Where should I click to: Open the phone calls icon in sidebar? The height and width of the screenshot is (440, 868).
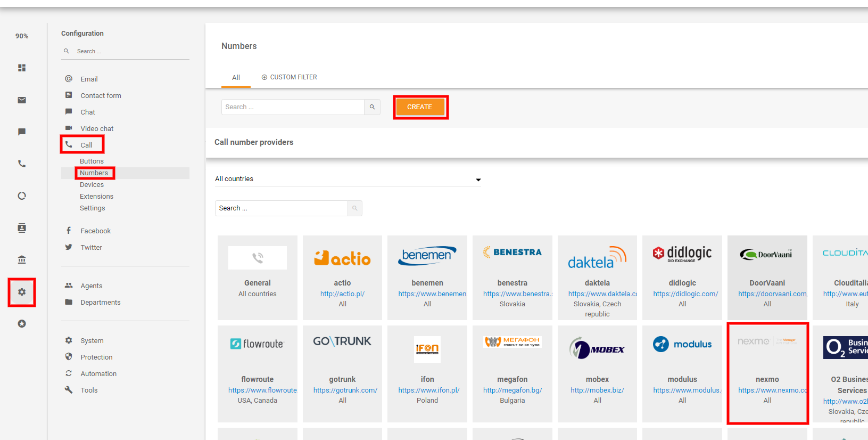coord(22,164)
